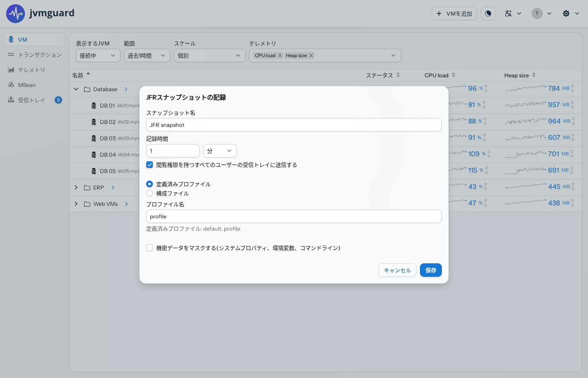Image resolution: width=588 pixels, height=378 pixels.
Task: Click the 受信トレイ inbox icon
Action: (x=11, y=100)
